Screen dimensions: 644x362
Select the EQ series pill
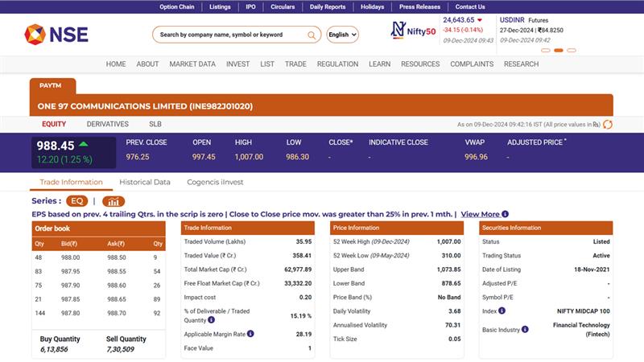(x=77, y=201)
